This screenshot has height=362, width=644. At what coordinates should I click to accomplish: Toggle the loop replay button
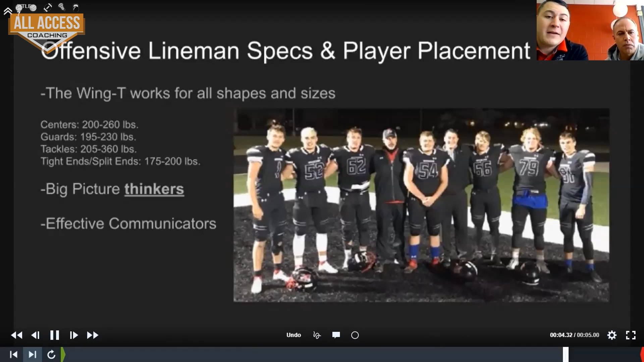[x=51, y=355]
